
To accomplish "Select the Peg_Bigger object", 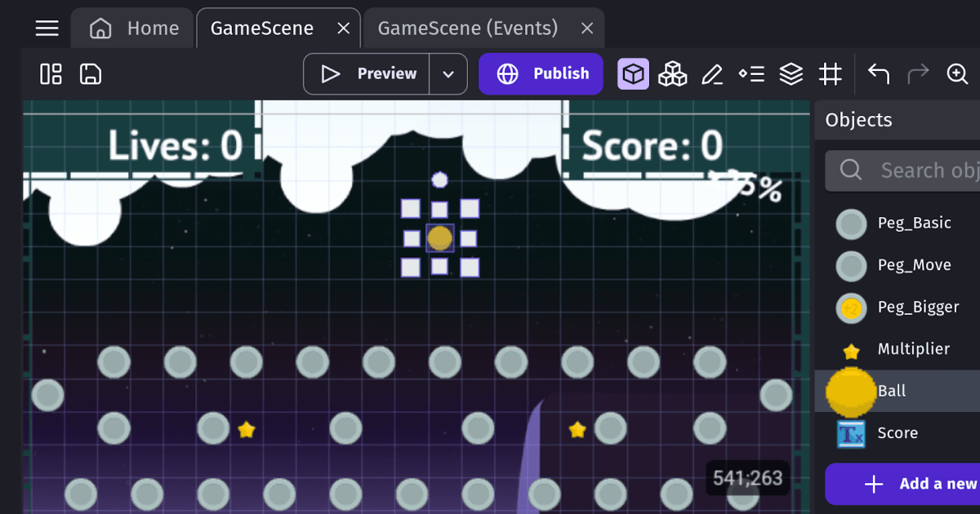I will [x=920, y=308].
